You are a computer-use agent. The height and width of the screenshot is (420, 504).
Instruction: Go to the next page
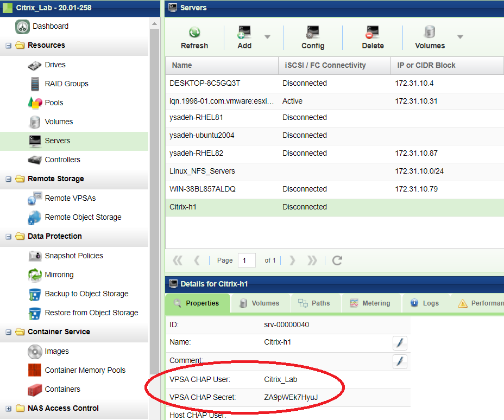(x=292, y=260)
